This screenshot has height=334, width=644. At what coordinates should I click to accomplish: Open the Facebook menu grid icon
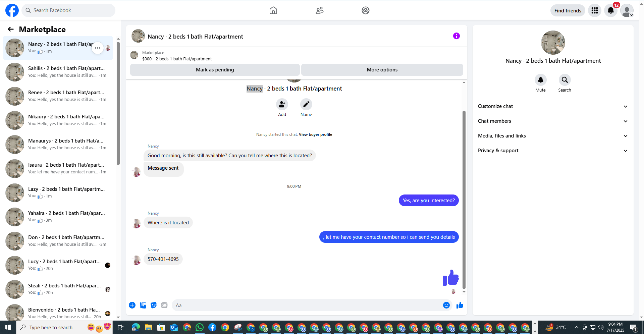(x=595, y=10)
